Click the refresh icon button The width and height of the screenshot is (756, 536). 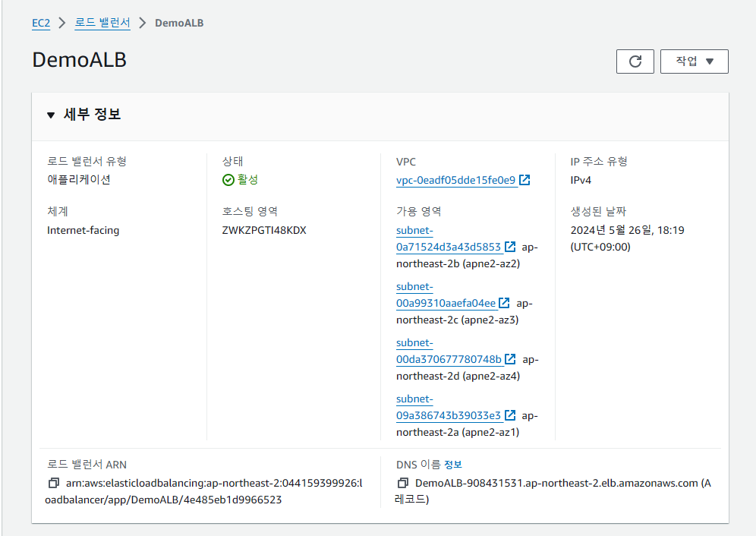click(x=635, y=61)
